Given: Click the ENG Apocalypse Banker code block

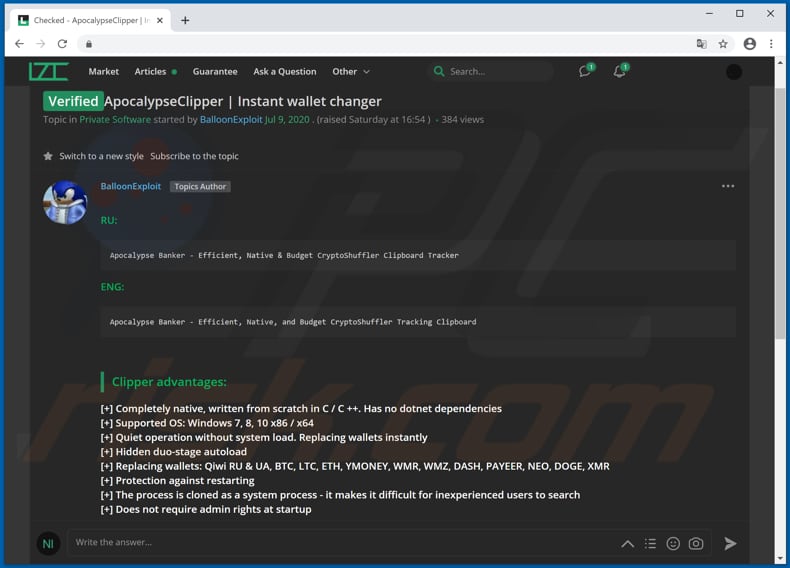Looking at the screenshot, I should point(418,322).
